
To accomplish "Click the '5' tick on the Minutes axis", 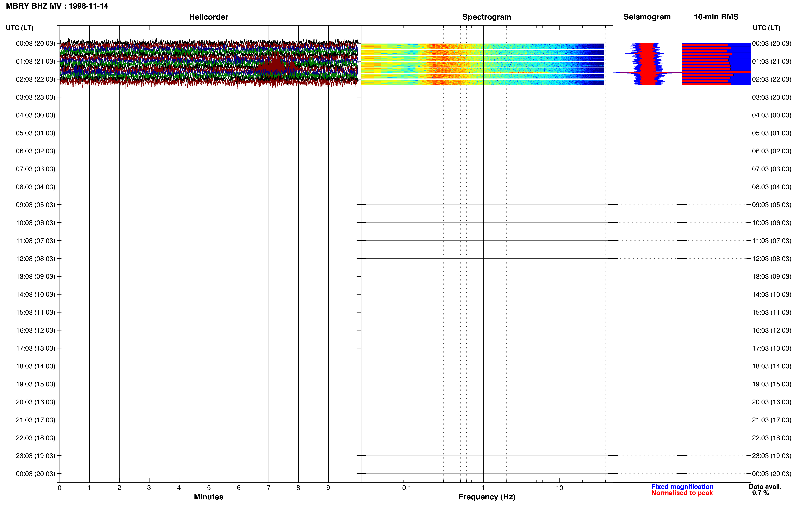I will tap(209, 487).
